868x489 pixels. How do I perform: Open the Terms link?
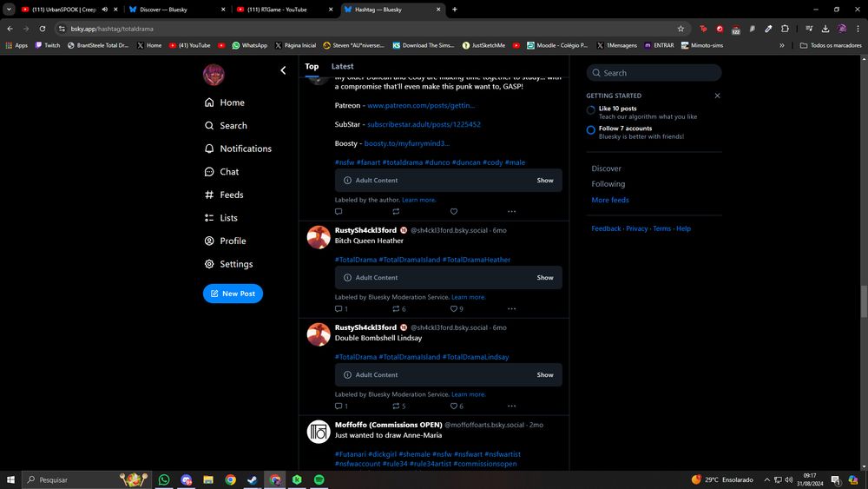pos(661,228)
